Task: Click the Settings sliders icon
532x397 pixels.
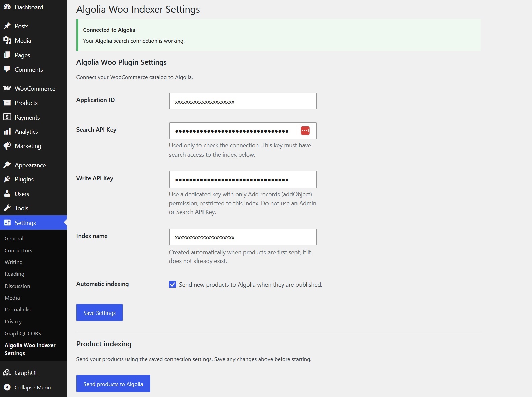Action: [7, 223]
